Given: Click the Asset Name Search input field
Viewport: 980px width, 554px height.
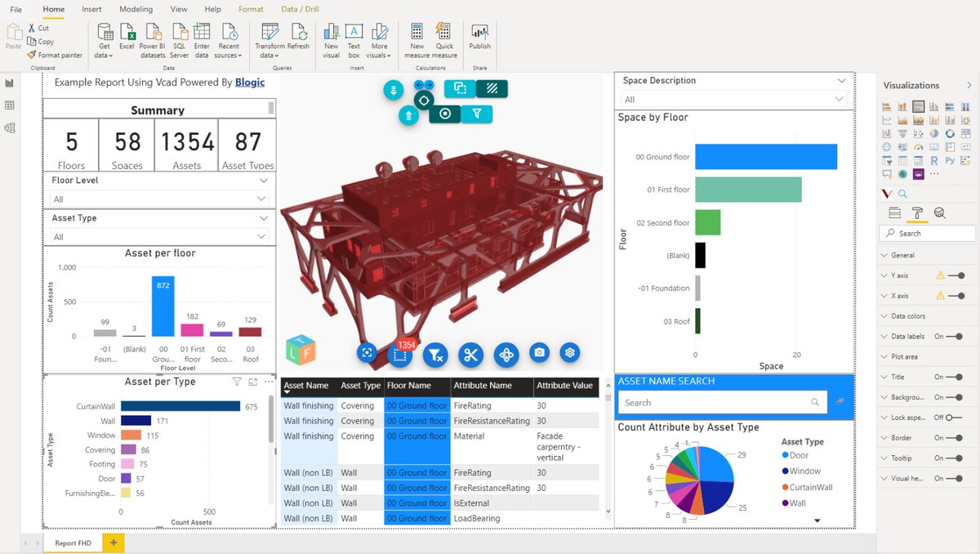Looking at the screenshot, I should click(722, 402).
